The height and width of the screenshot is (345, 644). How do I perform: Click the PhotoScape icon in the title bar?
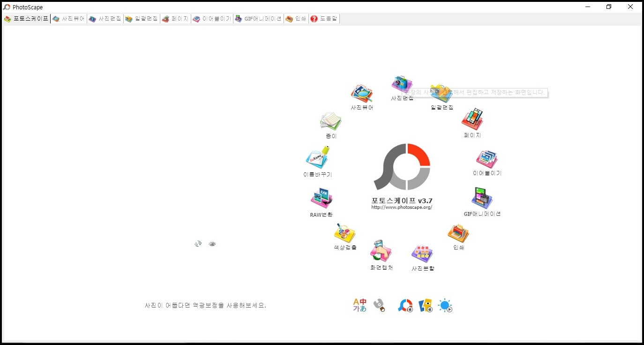point(7,7)
